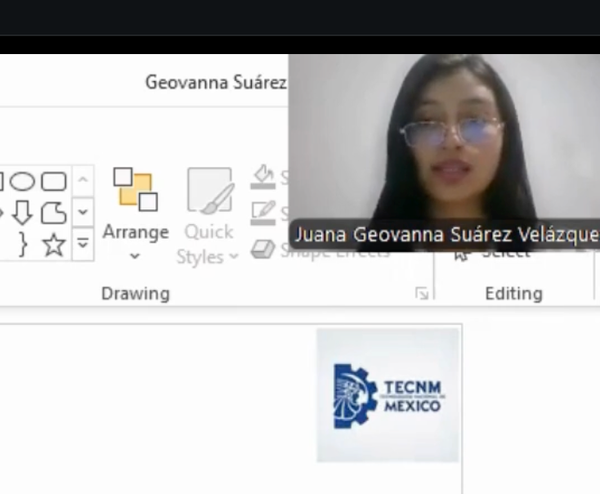Click the Shape Fill paint bucket icon

[263, 177]
